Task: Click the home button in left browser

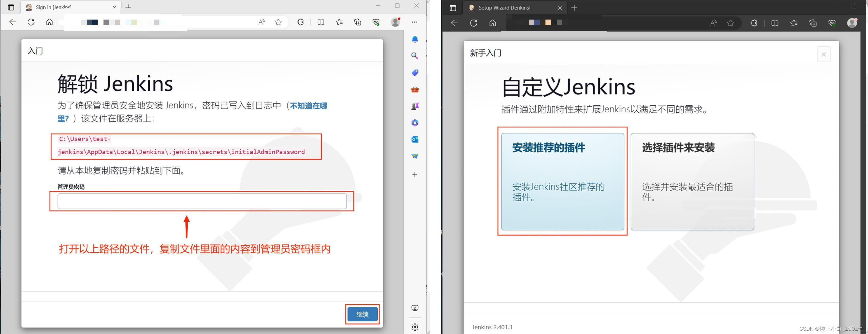Action: (x=50, y=22)
